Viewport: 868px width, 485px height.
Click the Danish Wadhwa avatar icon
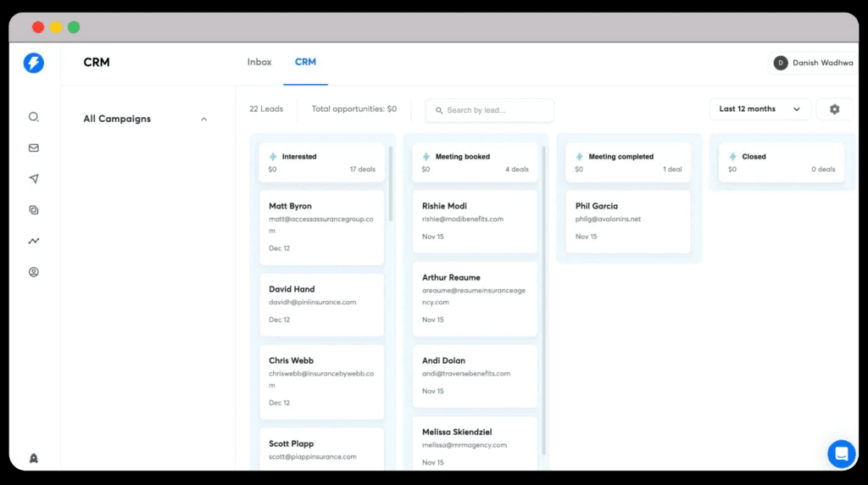coord(781,63)
